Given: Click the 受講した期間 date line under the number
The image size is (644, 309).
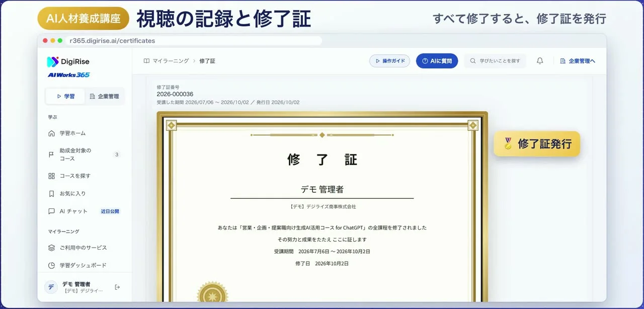Looking at the screenshot, I should [x=228, y=102].
